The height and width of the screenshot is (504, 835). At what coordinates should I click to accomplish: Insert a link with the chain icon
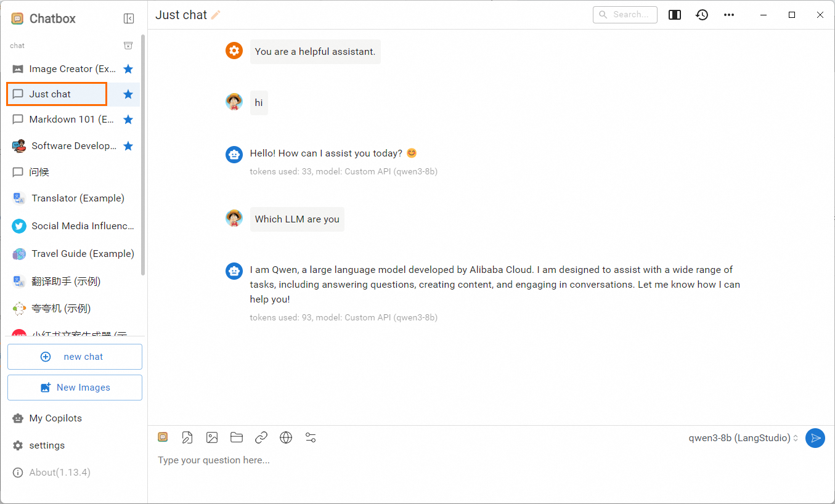point(261,437)
